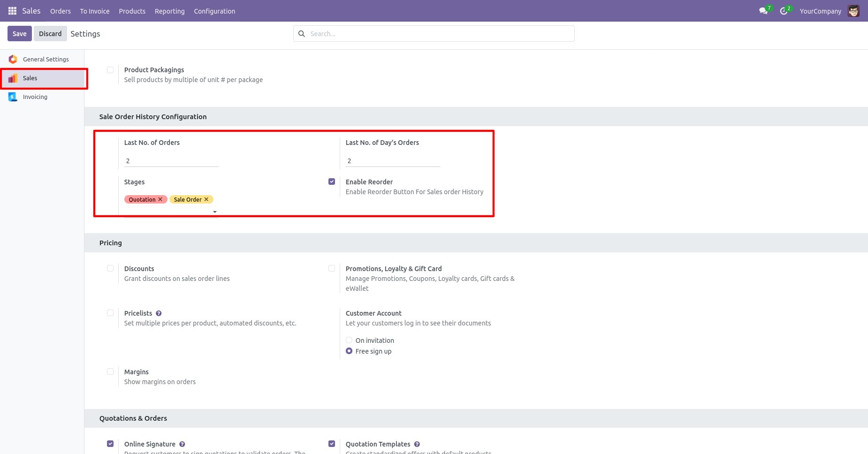Image resolution: width=868 pixels, height=454 pixels.
Task: Click the Pricelists help question icon
Action: tap(159, 313)
